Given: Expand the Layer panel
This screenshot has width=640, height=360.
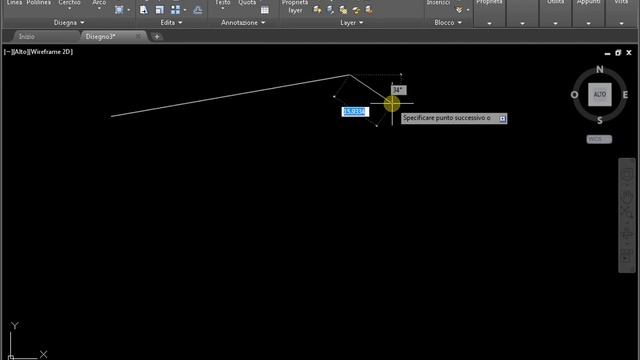Looking at the screenshot, I should pos(351,23).
